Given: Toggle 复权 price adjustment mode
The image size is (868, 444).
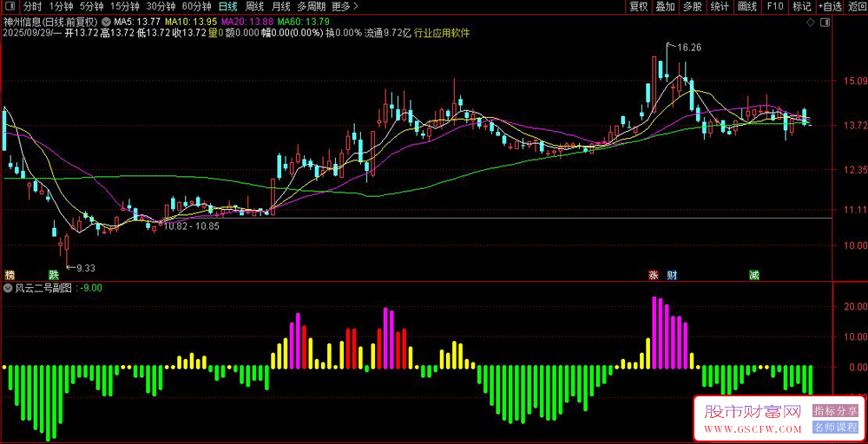Looking at the screenshot, I should click(x=638, y=7).
